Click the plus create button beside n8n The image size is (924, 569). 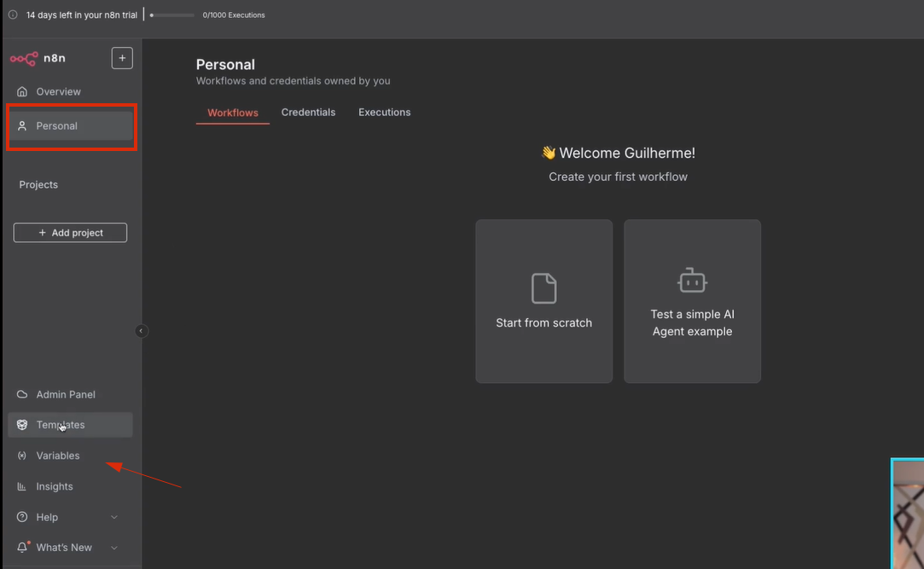click(x=122, y=58)
